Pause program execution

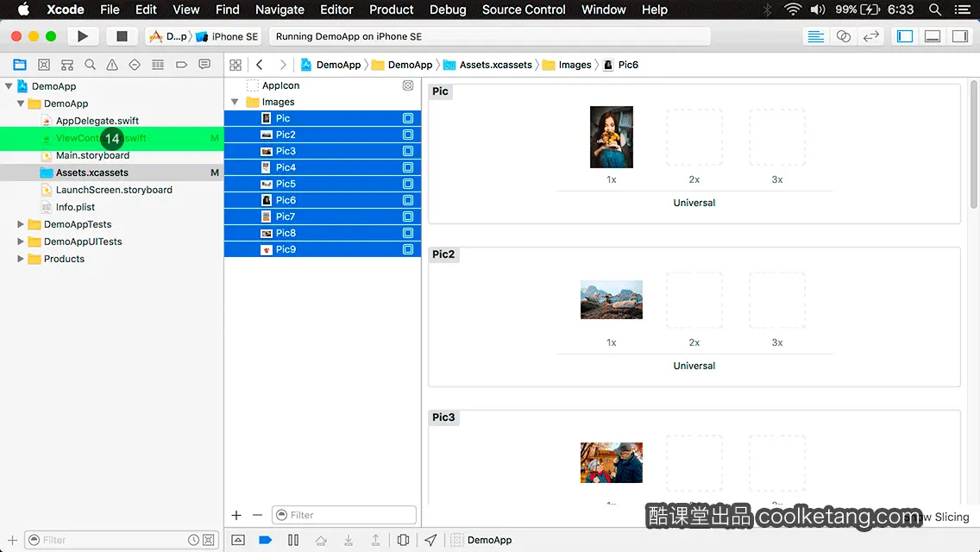293,540
